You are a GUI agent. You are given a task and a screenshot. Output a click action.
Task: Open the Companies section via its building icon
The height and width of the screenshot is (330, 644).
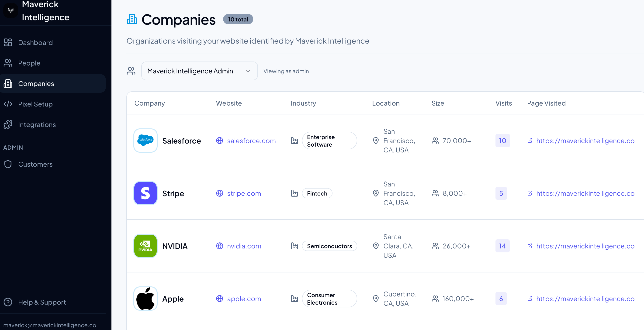click(x=8, y=83)
